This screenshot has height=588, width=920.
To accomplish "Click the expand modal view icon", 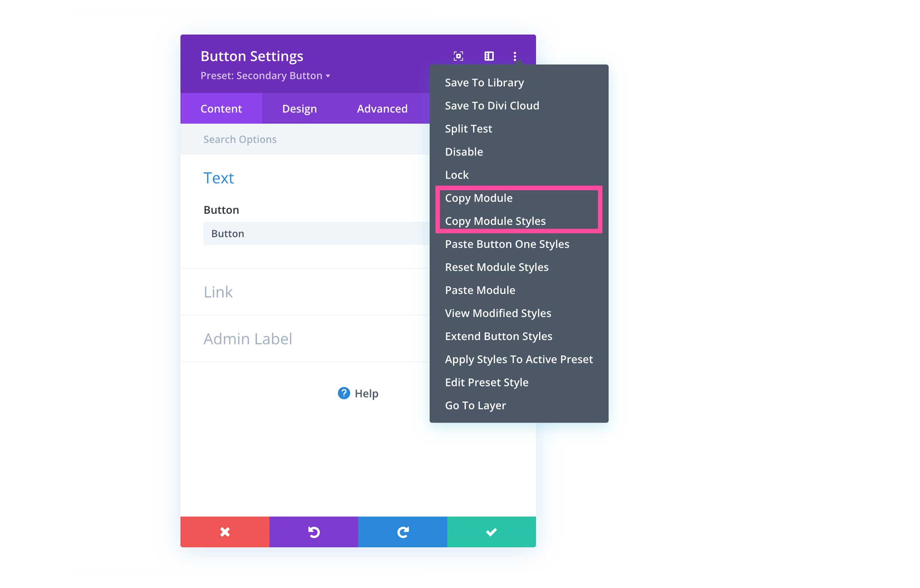I will pyautogui.click(x=458, y=56).
